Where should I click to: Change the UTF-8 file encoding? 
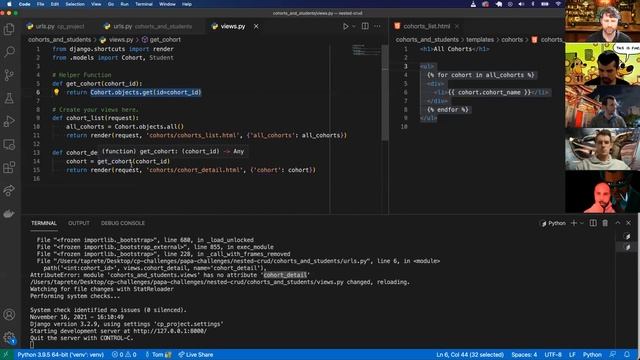[553, 355]
